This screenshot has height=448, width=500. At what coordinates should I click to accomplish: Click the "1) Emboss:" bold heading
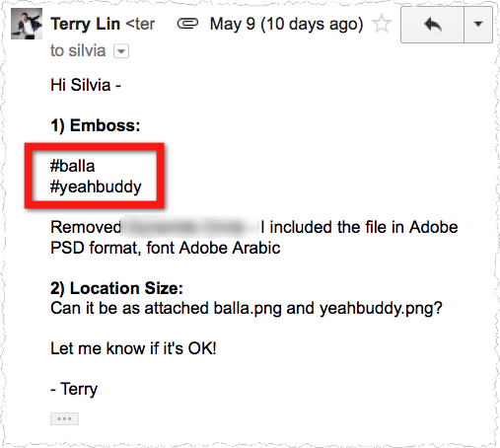(96, 126)
